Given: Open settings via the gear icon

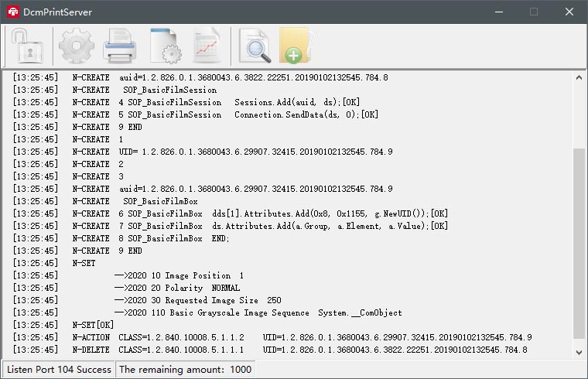Looking at the screenshot, I should point(77,46).
